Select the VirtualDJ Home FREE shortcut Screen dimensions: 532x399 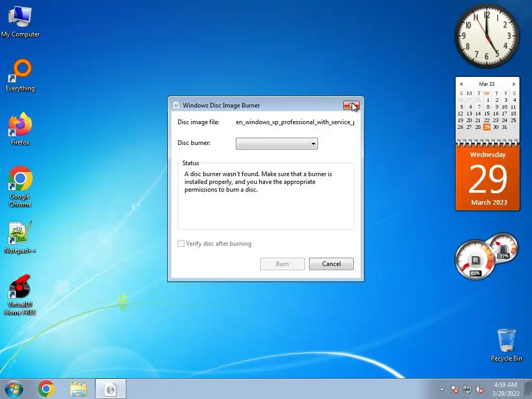(20, 295)
